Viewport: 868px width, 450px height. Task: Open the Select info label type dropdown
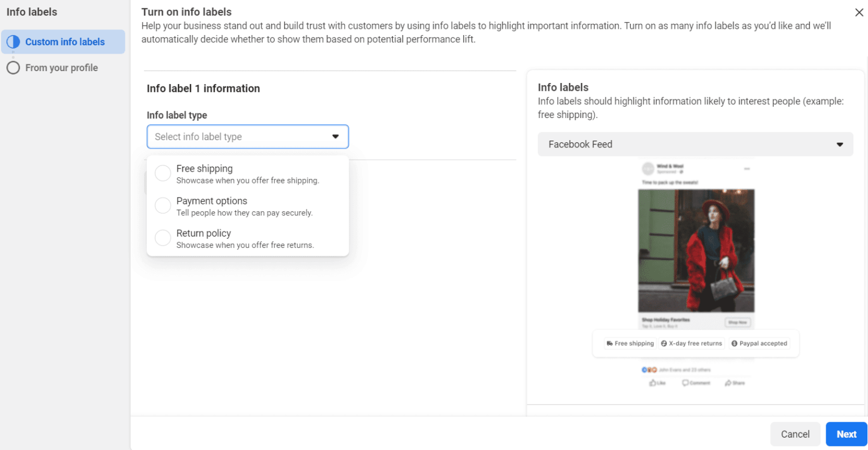[248, 137]
